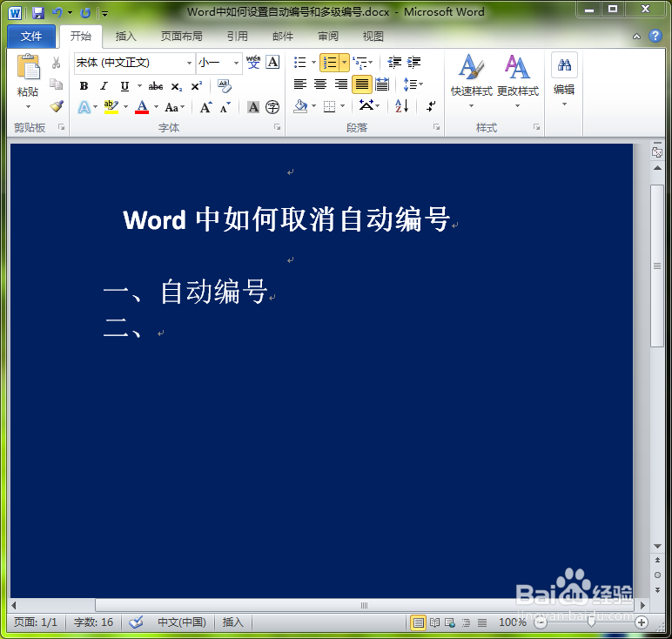Click the Increase Indent icon
Screen dimensions: 672x639
413,63
